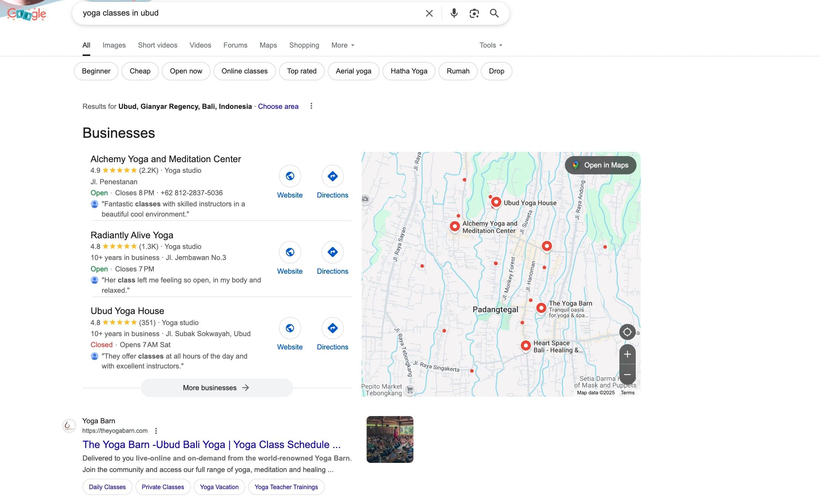Apply the Hatha Yoga filter chip

point(409,71)
